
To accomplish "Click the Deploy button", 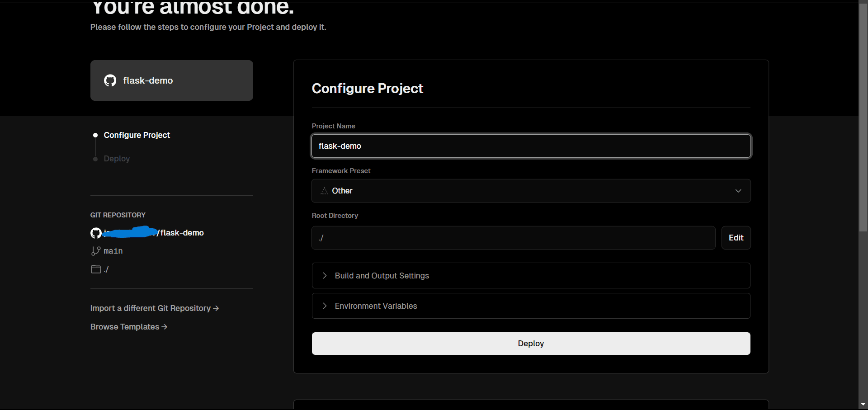I will (x=530, y=343).
